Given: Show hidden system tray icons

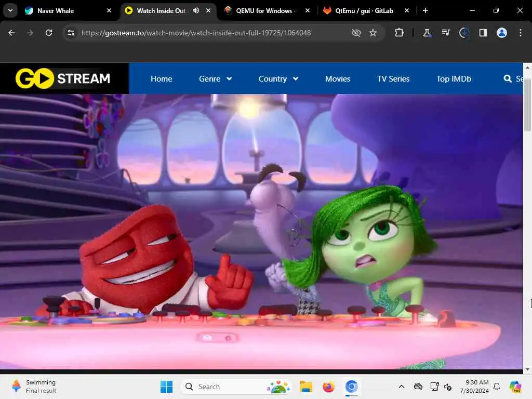Looking at the screenshot, I should coord(402,387).
